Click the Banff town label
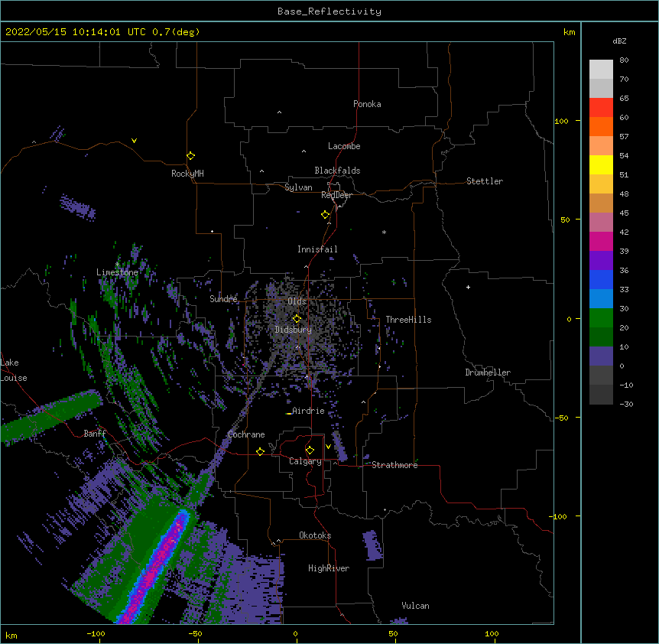The height and width of the screenshot is (644, 659). click(95, 434)
